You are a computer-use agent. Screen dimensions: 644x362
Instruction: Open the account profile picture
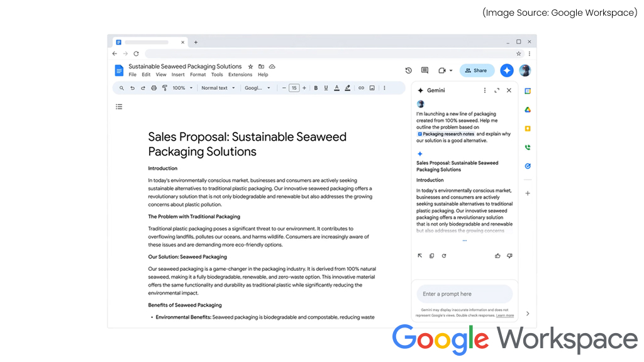(x=525, y=70)
